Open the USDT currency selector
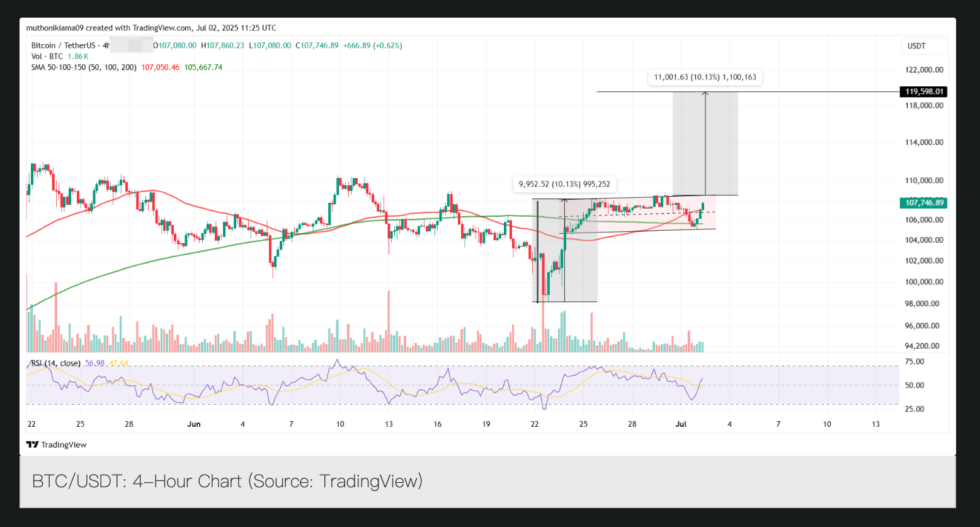The height and width of the screenshot is (527, 980). 924,46
